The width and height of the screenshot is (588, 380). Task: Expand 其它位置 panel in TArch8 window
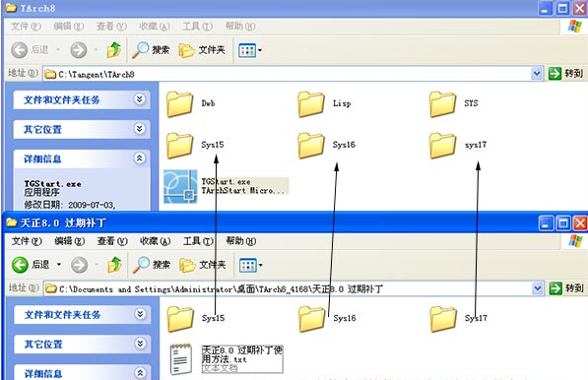pos(140,129)
